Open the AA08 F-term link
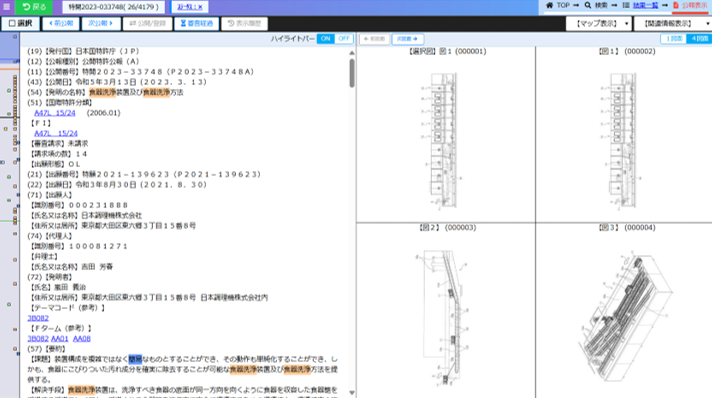 (x=82, y=338)
